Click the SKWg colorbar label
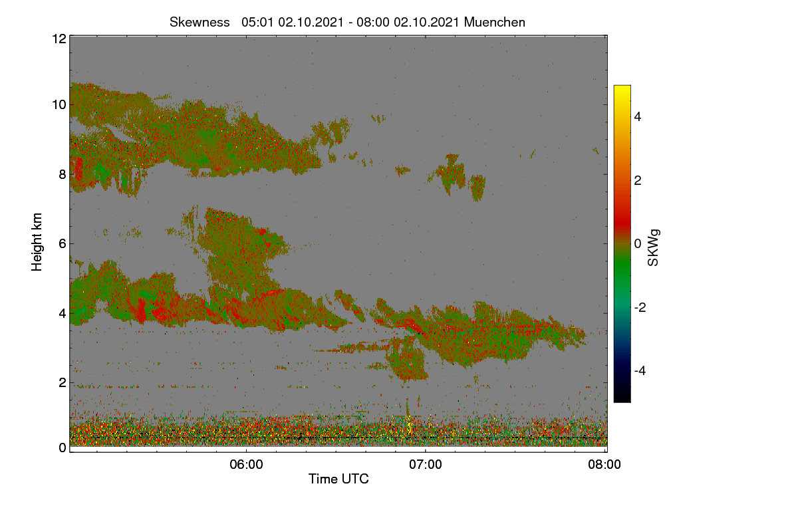Screen dimensions: 798x532 click(x=654, y=247)
